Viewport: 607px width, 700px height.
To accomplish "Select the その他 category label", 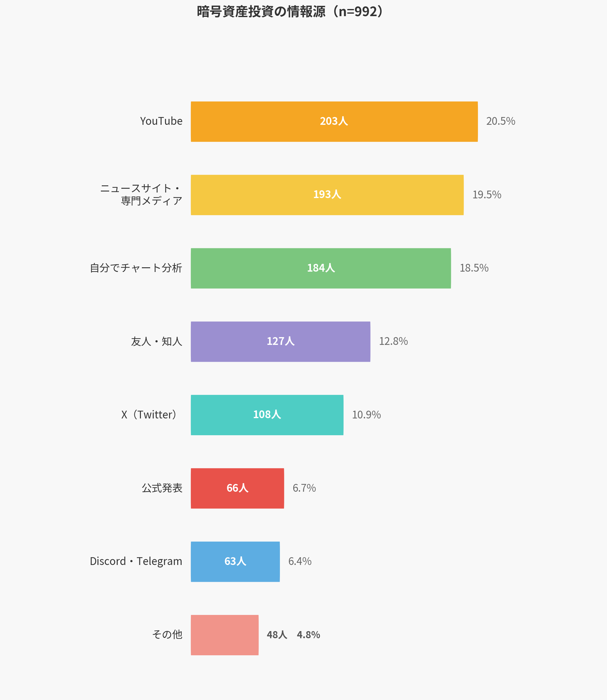I will [167, 635].
